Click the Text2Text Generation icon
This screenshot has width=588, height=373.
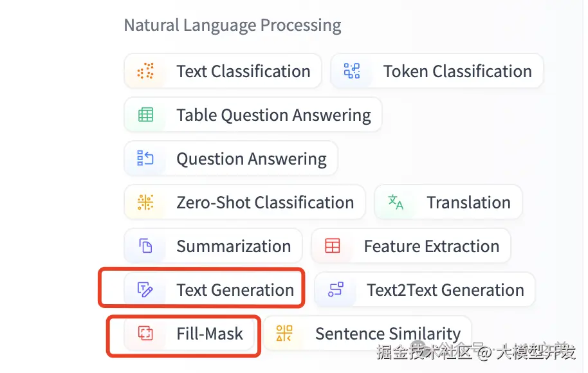336,290
